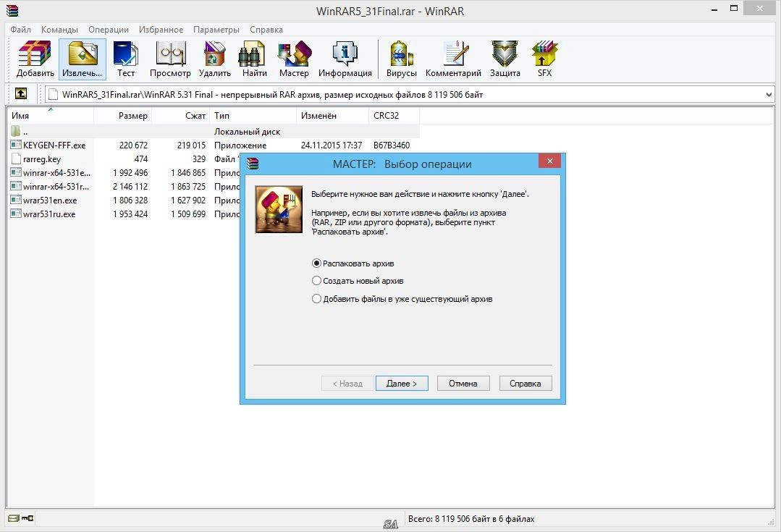Click the date 24.11.2015 17:37
The image size is (781, 532).
(332, 145)
